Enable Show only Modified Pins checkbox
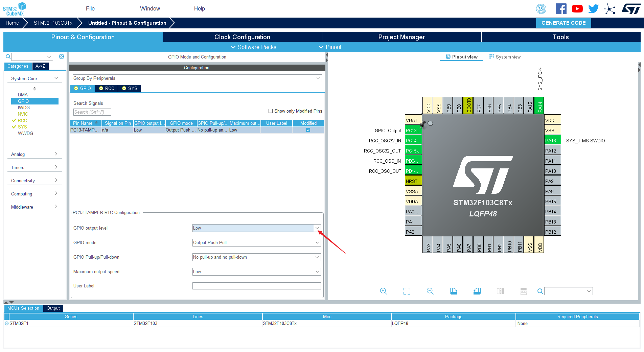 271,111
